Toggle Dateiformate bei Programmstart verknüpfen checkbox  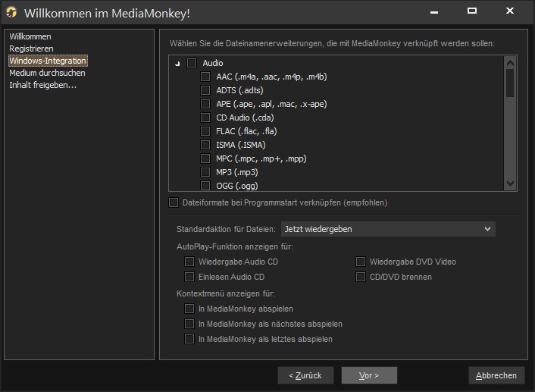[x=174, y=202]
